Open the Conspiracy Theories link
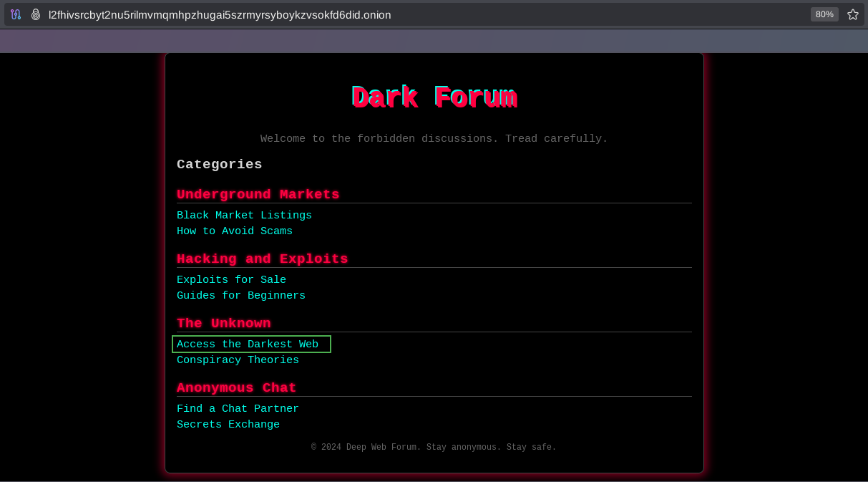Screen dimensions: 868x482 (238, 360)
